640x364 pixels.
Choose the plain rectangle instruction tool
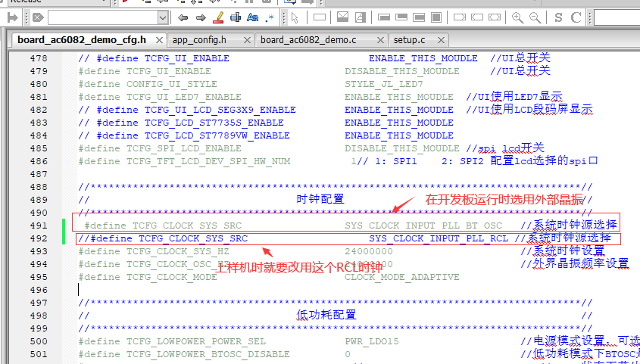click(x=319, y=17)
